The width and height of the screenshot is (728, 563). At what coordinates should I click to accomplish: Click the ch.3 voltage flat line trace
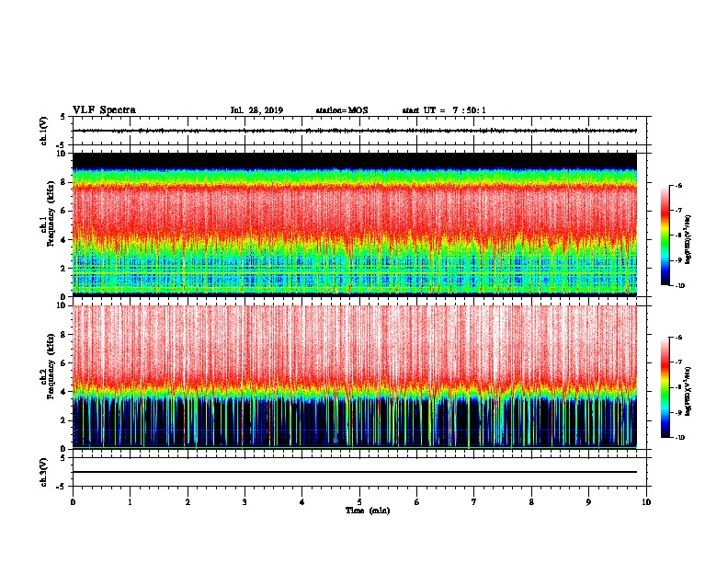tap(355, 472)
